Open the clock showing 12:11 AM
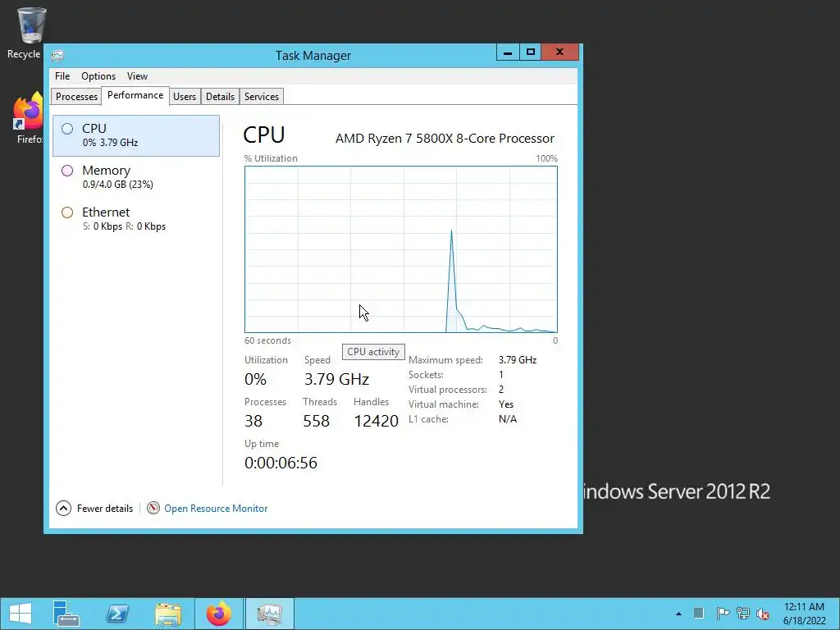Viewport: 840px width, 630px height. pos(804,614)
